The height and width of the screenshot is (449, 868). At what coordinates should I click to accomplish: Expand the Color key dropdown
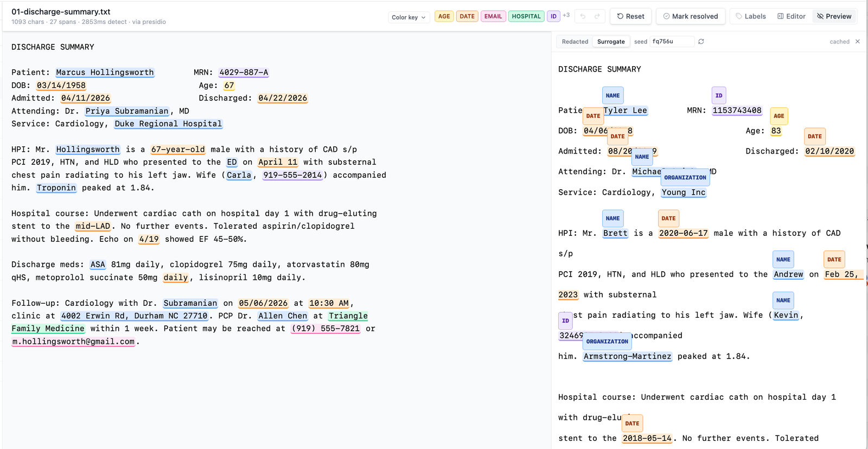409,17
